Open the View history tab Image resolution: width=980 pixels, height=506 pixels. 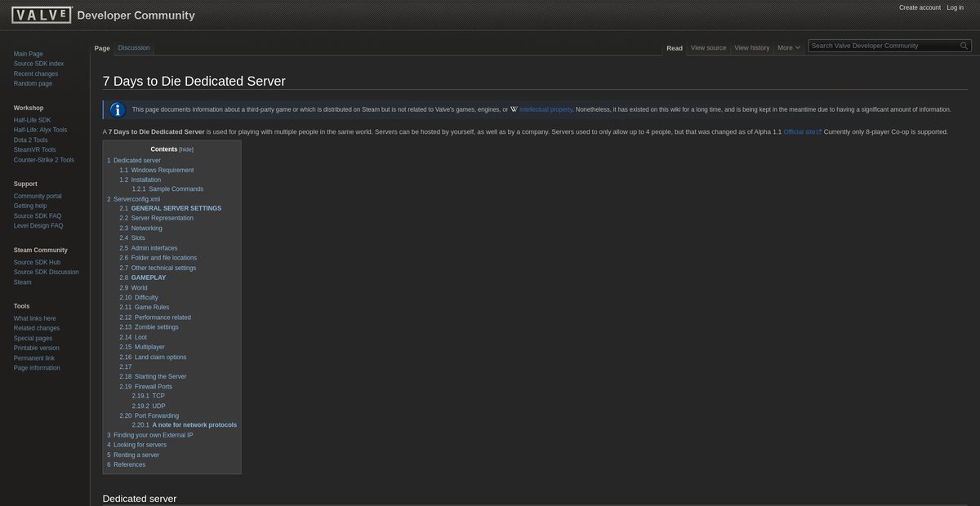click(752, 48)
